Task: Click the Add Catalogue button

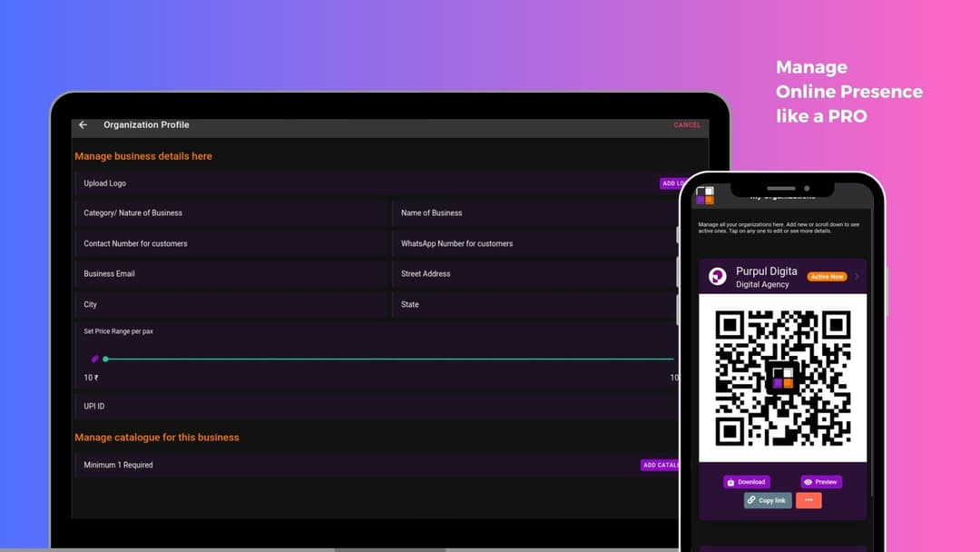Action: tap(660, 465)
